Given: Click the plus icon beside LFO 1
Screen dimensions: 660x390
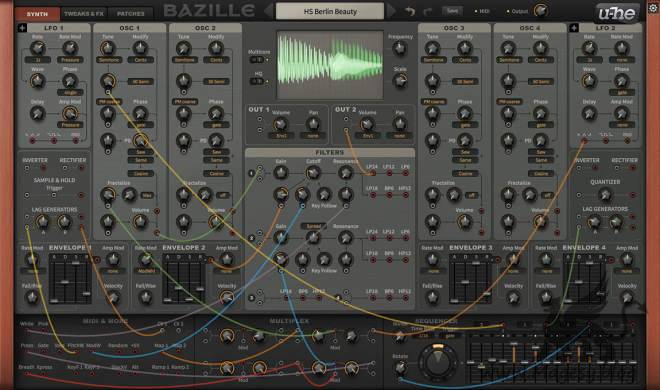Looking at the screenshot, I should click(22, 28).
